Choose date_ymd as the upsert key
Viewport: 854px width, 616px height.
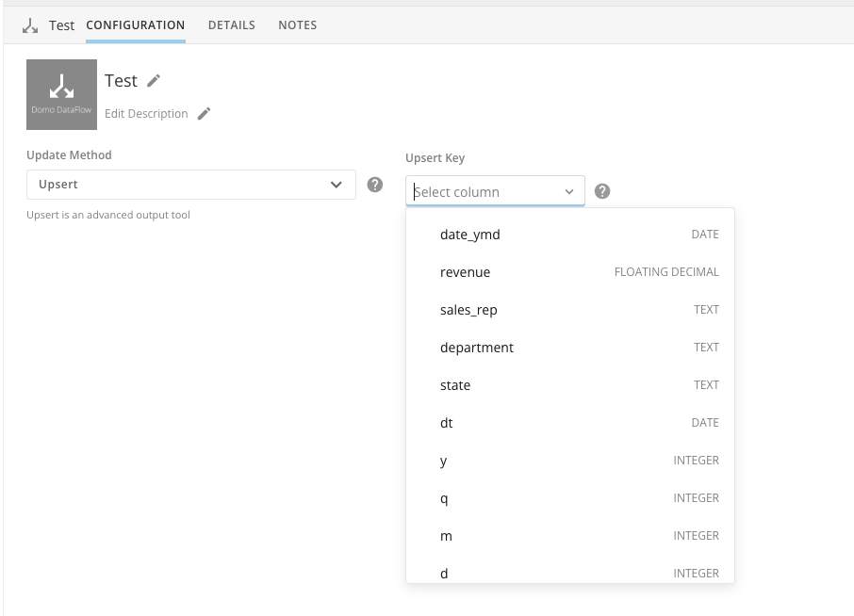click(570, 235)
